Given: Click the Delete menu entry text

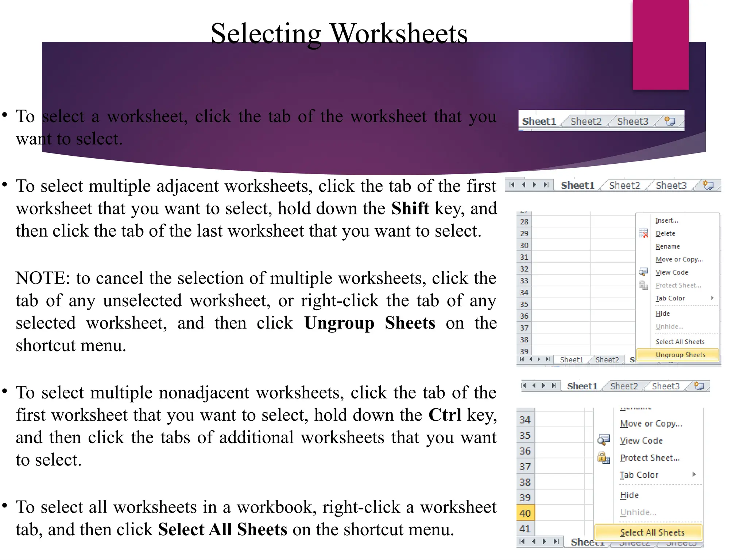Looking at the screenshot, I should click(x=665, y=233).
